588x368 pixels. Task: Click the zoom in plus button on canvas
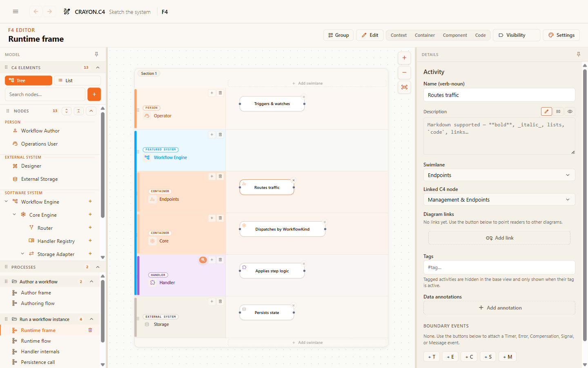tap(404, 58)
